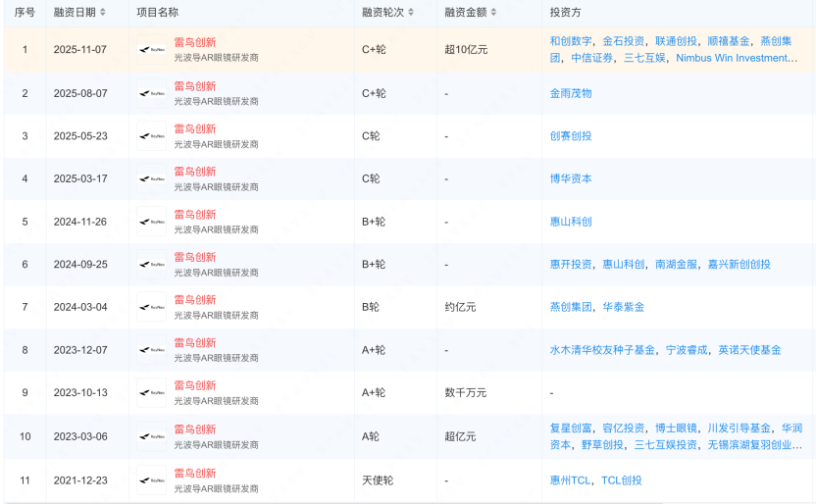Open 水木清华校友种子基金 investor page
This screenshot has height=504, width=816.
tap(603, 350)
